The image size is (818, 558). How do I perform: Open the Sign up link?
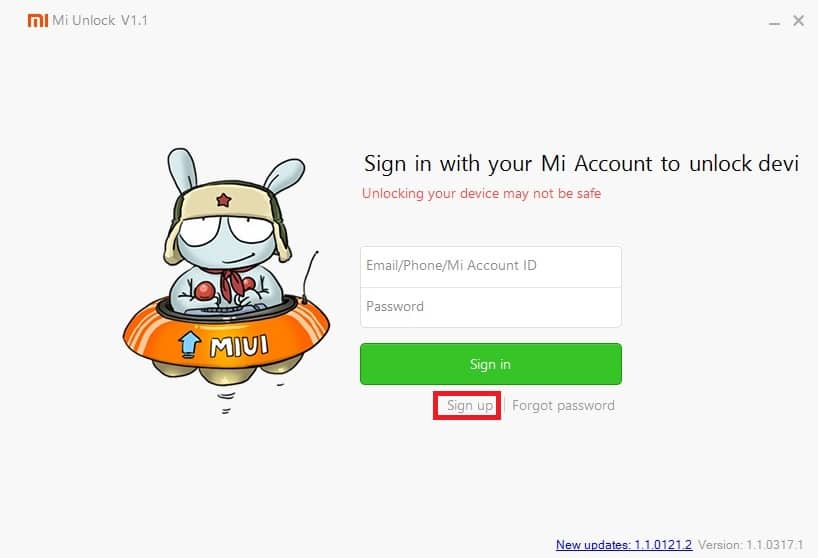point(470,405)
